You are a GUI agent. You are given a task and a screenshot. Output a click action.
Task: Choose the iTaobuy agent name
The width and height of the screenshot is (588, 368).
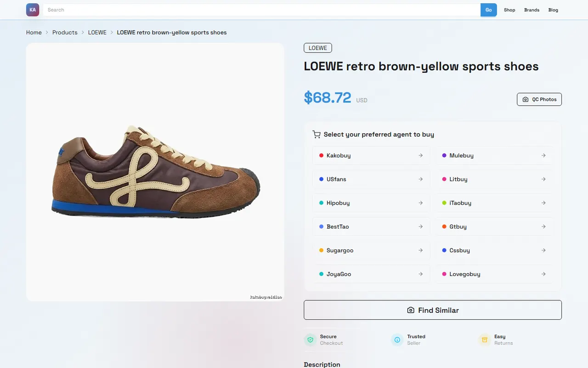pos(460,203)
